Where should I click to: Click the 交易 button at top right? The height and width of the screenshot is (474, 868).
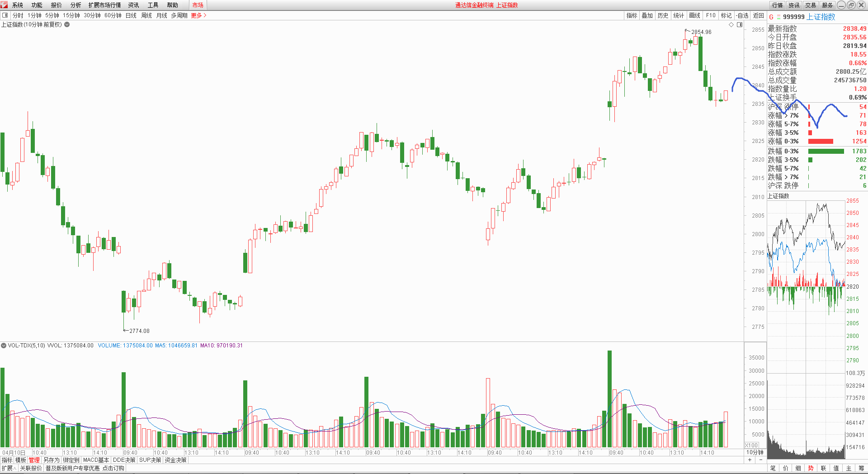tap(811, 5)
